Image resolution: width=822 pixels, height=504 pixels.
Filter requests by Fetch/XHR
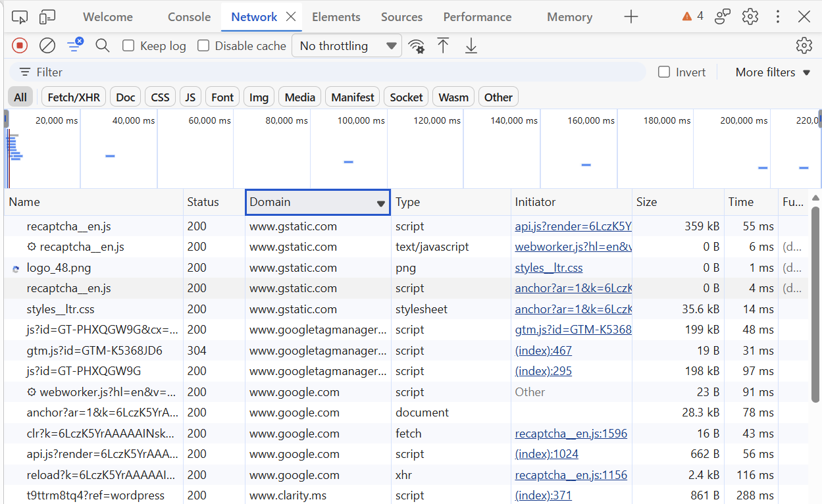pos(74,97)
